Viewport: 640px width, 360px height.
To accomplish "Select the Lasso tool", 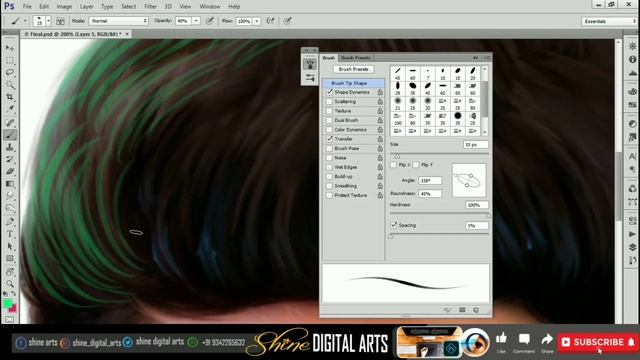I will [x=10, y=73].
